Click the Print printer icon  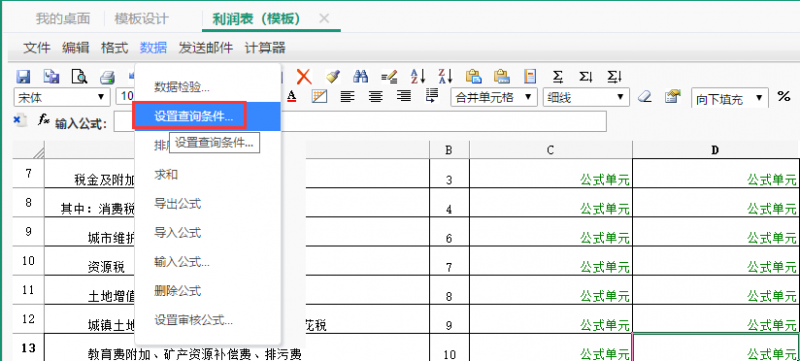tap(107, 77)
